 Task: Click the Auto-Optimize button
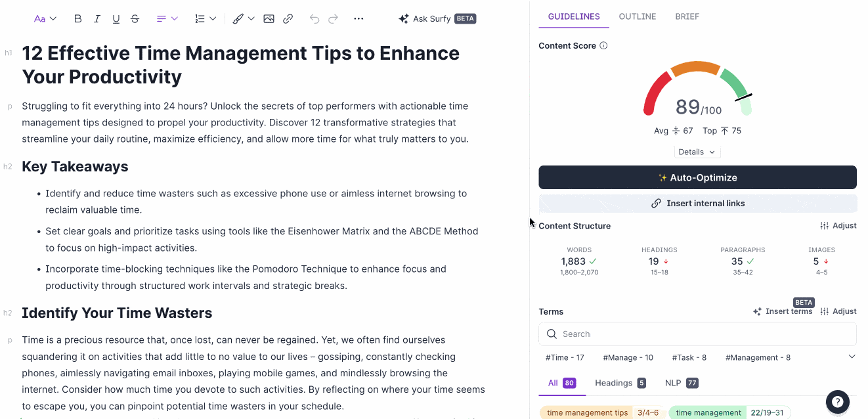click(x=697, y=177)
